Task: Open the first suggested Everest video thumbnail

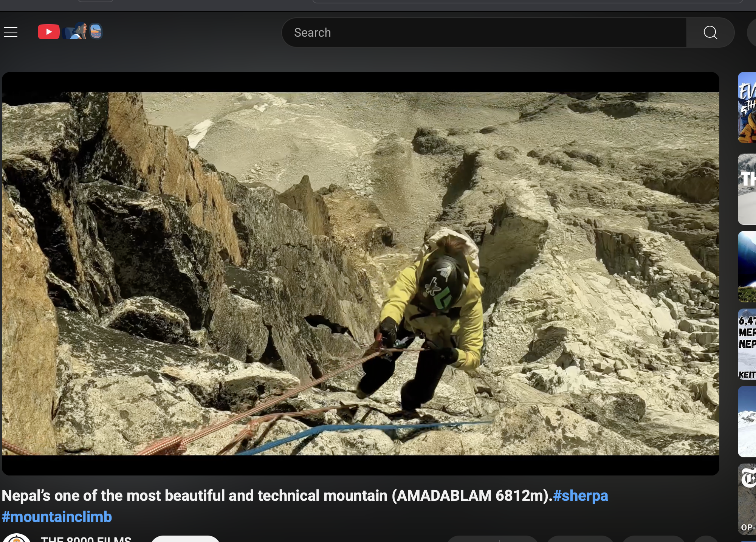Action: 747,107
